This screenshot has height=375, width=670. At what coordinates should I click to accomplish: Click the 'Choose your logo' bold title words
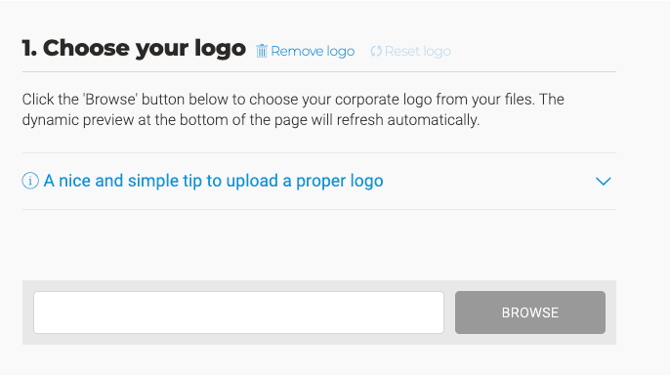coord(144,48)
